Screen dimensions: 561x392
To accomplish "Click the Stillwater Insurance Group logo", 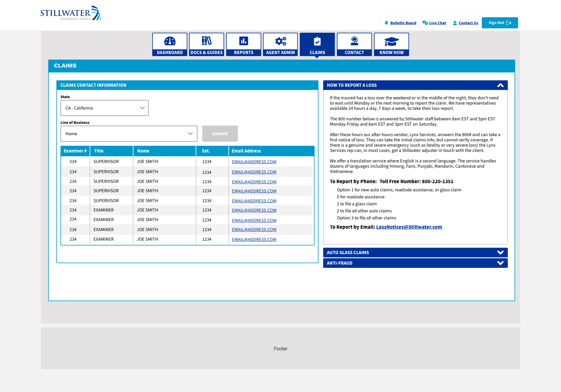I will point(71,13).
